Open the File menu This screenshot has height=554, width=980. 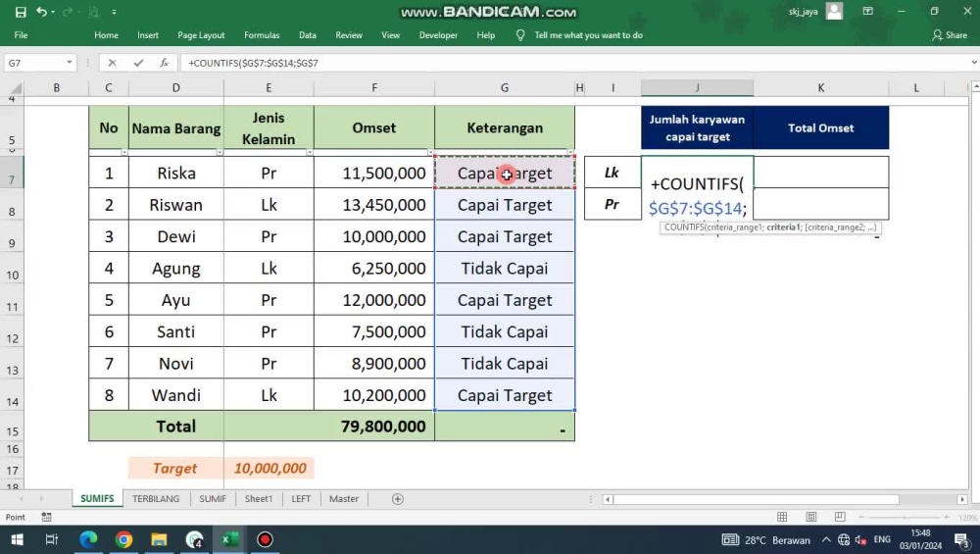tap(21, 35)
